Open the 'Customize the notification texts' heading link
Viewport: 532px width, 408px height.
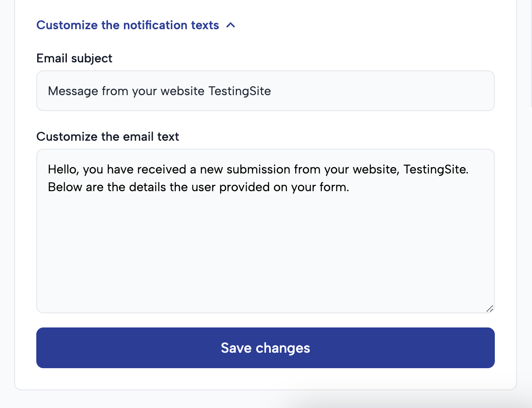pos(127,25)
